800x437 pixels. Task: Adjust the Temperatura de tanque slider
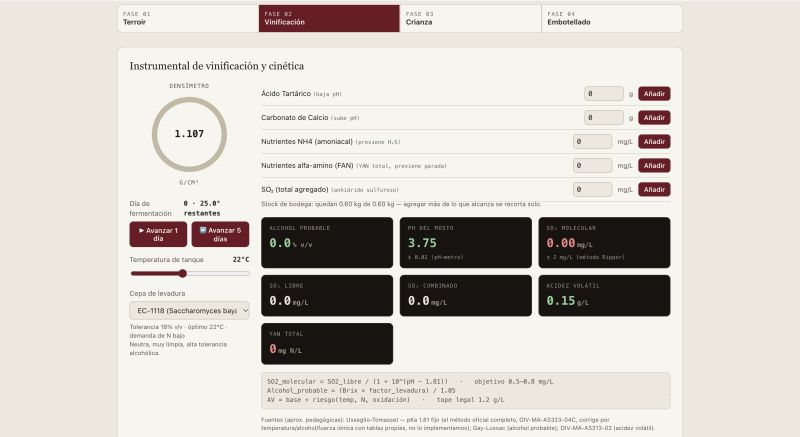pos(189,274)
